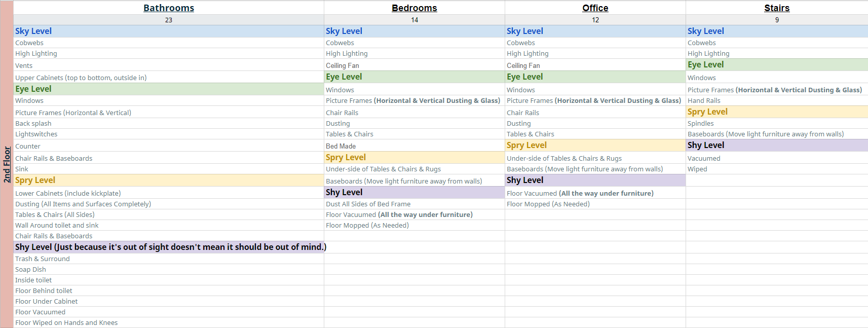
Task: Click the Vents cell in Bathrooms
Action: point(169,65)
